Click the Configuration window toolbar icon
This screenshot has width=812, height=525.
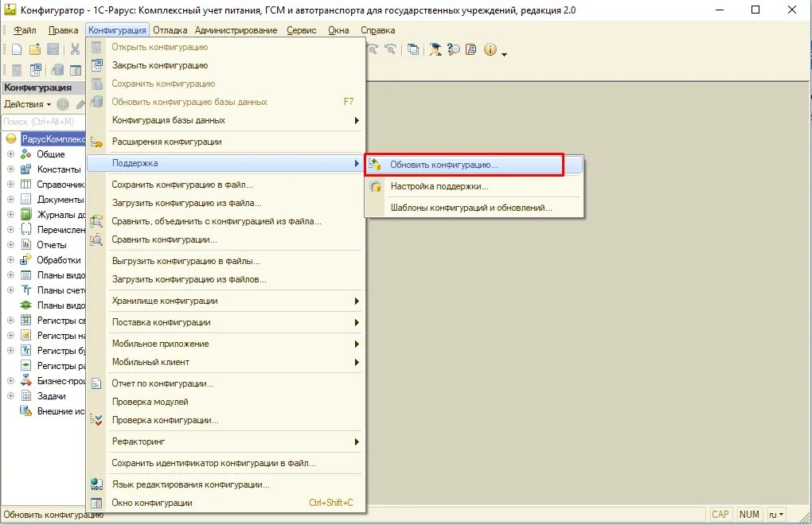click(x=76, y=70)
